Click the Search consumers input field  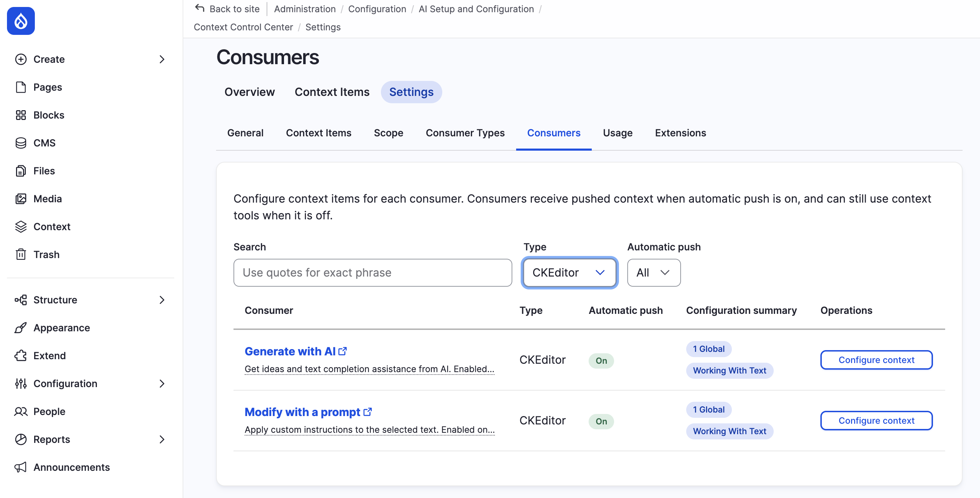point(373,273)
